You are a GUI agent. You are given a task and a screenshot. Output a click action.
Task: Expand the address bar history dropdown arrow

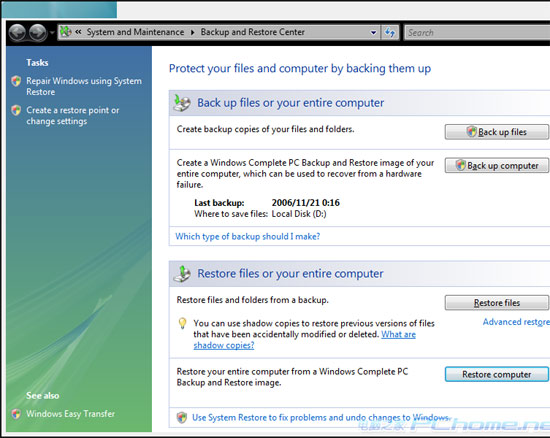(374, 33)
